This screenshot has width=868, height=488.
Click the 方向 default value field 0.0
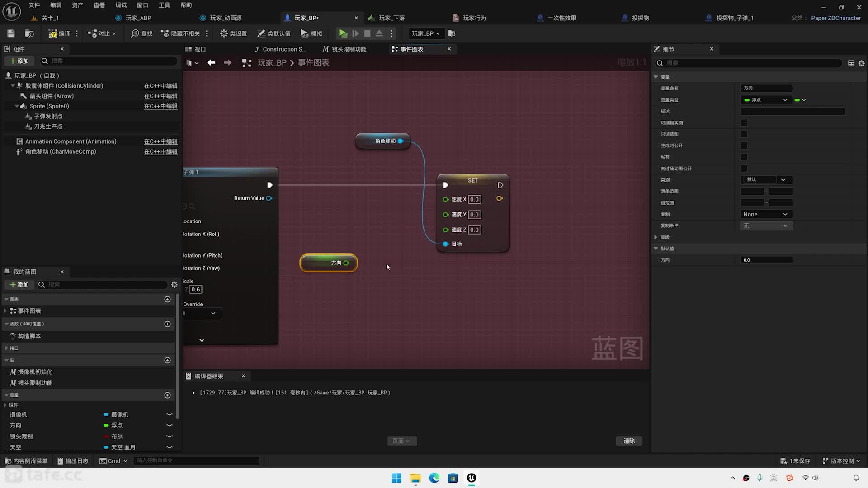pyautogui.click(x=766, y=260)
